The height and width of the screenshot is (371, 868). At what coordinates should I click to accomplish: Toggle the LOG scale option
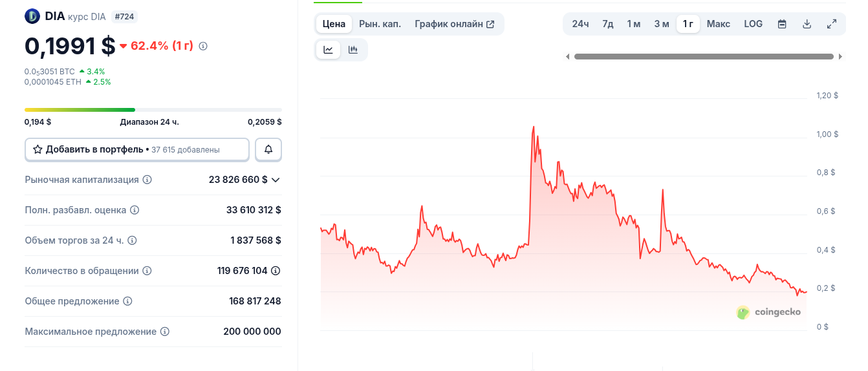753,24
